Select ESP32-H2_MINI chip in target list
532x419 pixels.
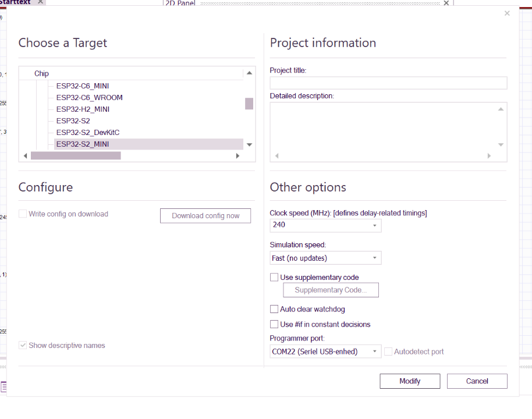(x=83, y=109)
